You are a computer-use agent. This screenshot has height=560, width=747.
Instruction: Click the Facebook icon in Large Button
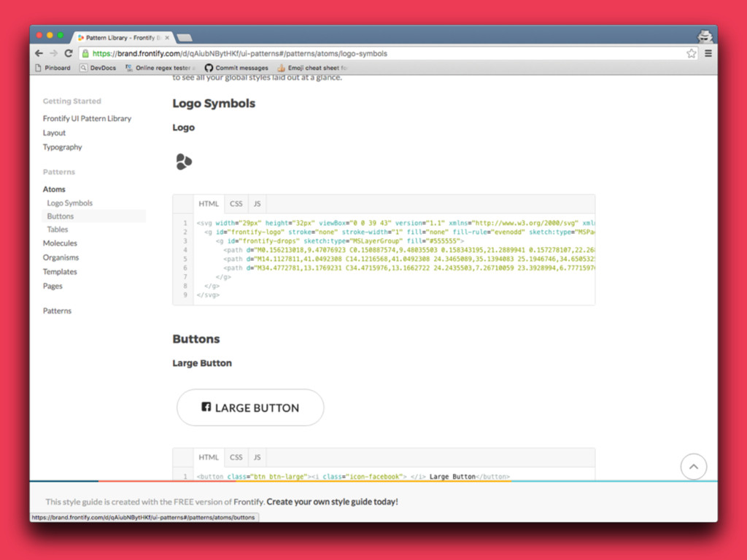(x=206, y=407)
